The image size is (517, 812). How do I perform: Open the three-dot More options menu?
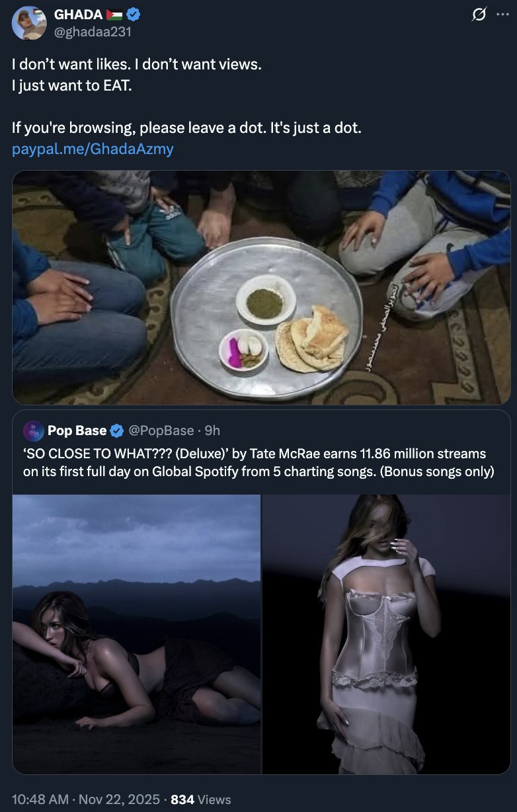tap(503, 15)
